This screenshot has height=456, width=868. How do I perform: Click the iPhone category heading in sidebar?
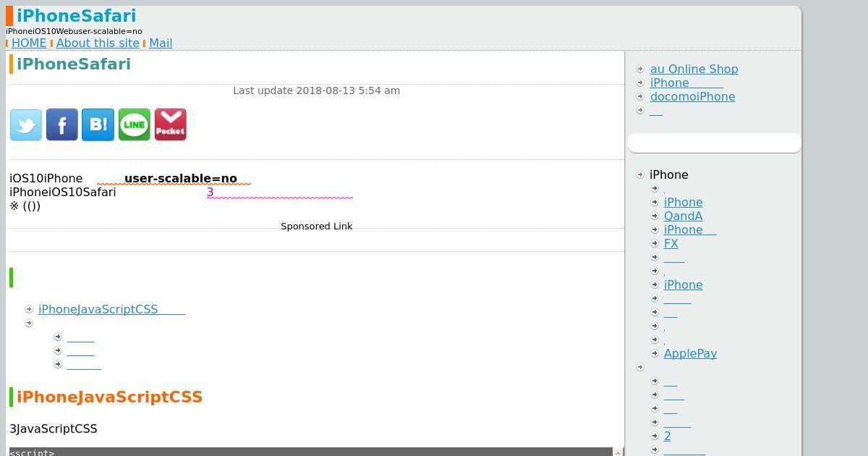point(668,175)
